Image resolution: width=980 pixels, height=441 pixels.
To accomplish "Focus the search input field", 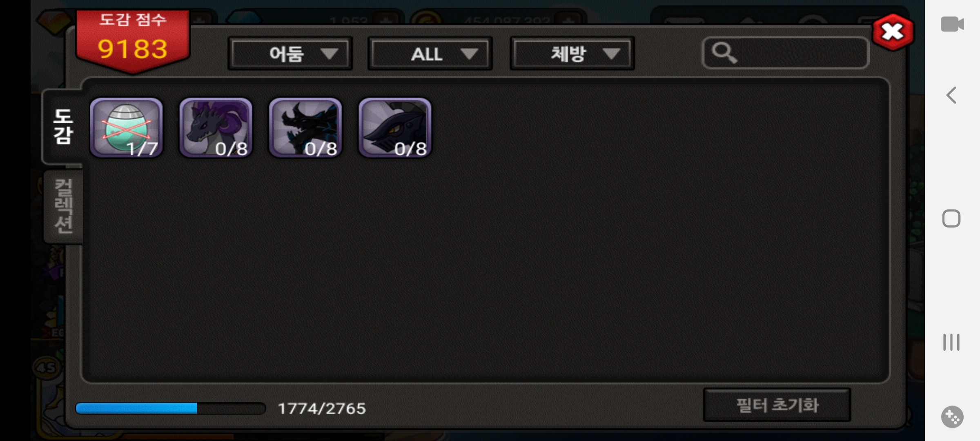I will 785,53.
